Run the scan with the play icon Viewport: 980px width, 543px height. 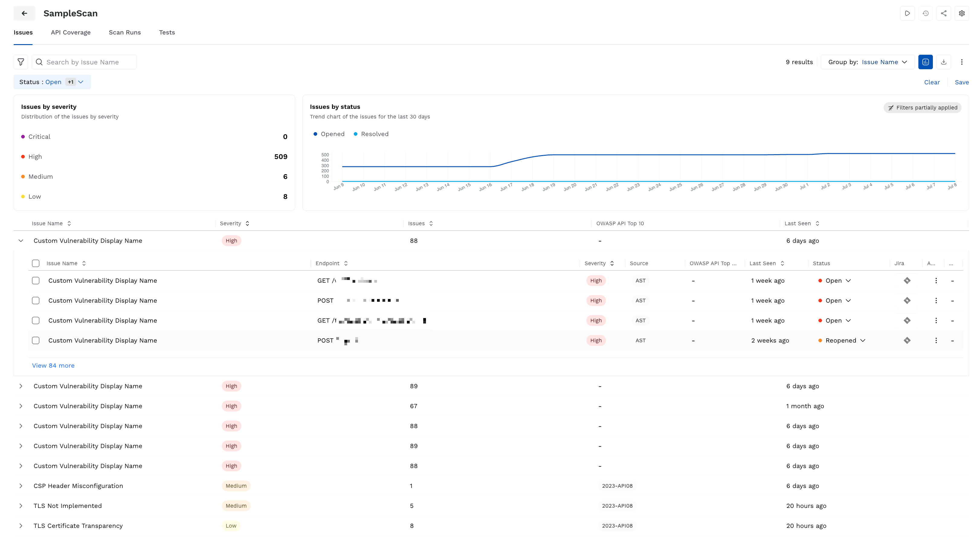(907, 13)
